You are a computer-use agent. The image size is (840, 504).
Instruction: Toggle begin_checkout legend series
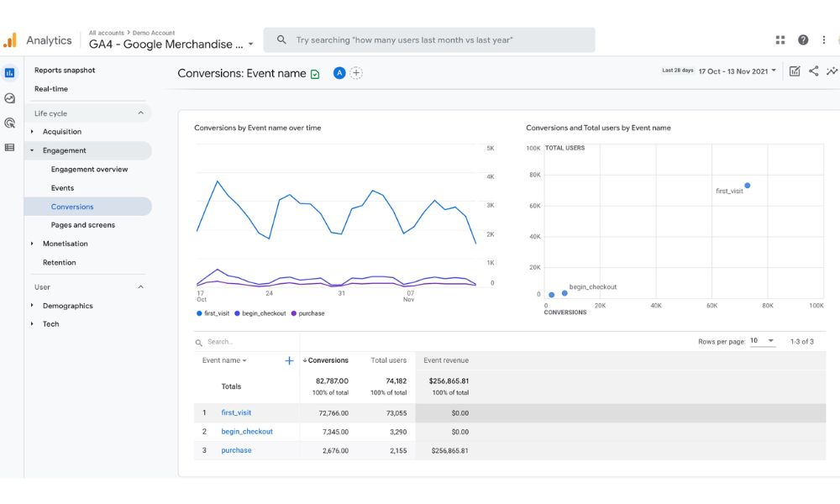point(260,313)
